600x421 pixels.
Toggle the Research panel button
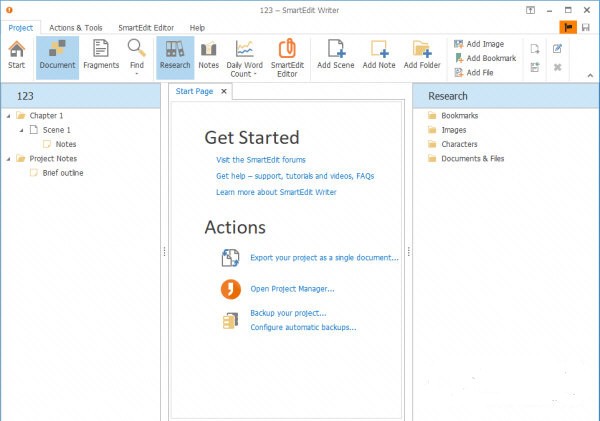[175, 55]
